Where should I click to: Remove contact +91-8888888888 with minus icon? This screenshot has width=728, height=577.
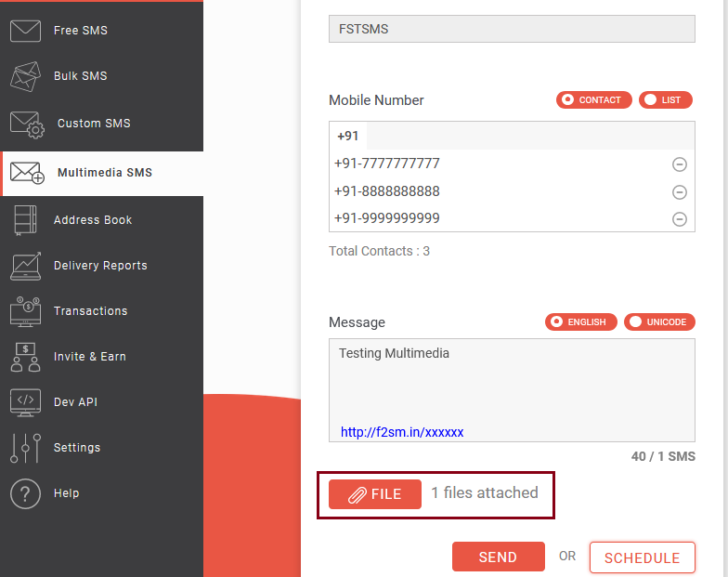680,191
